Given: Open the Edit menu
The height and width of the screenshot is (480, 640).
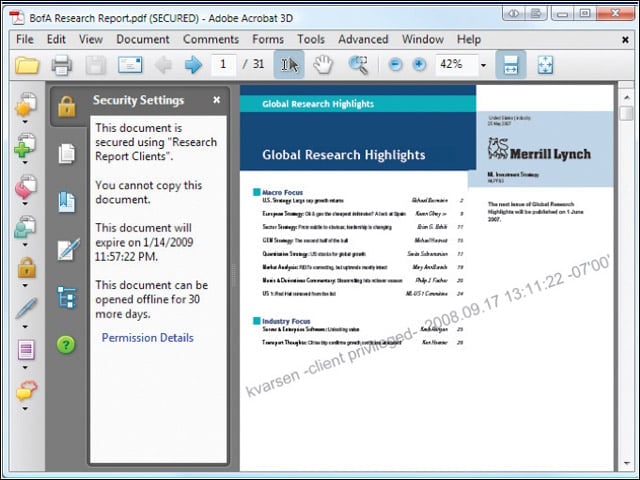Looking at the screenshot, I should click(x=56, y=40).
